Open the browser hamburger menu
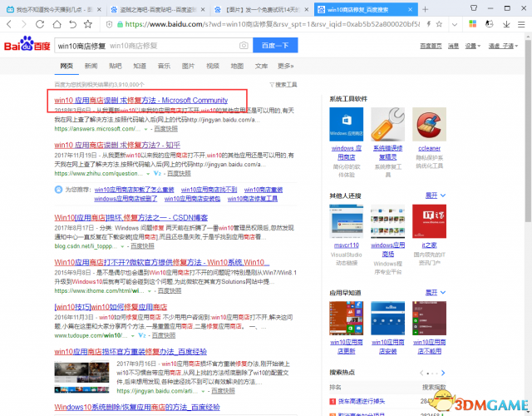 (521, 24)
